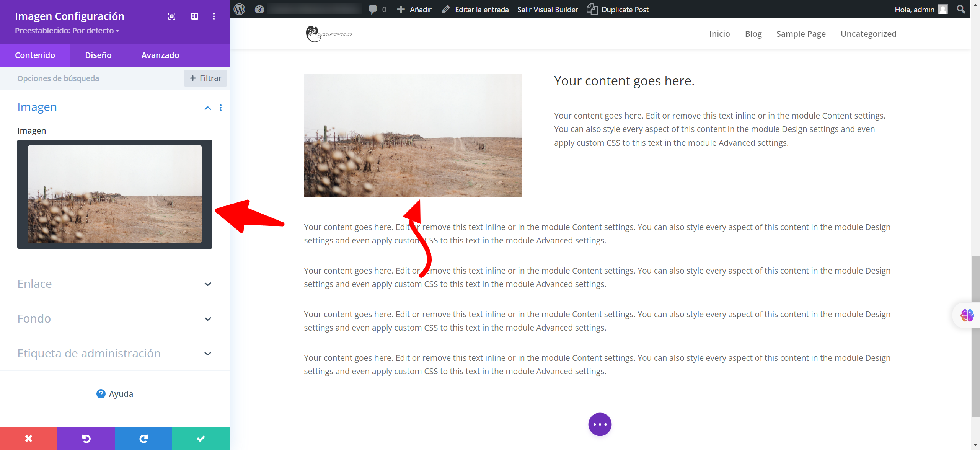Click the admin bar search magnifier

point(961,9)
